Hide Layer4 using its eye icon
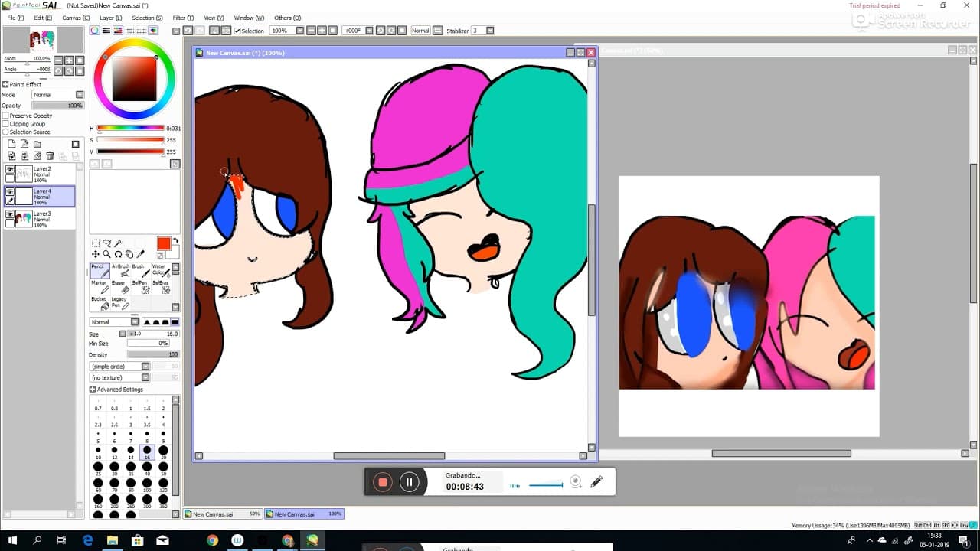 10,192
